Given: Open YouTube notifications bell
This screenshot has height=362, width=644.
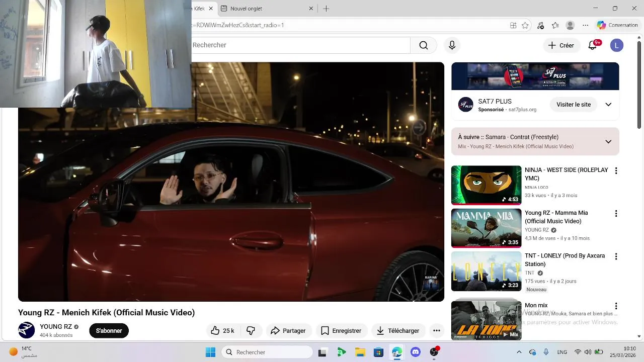Looking at the screenshot, I should pos(593,45).
